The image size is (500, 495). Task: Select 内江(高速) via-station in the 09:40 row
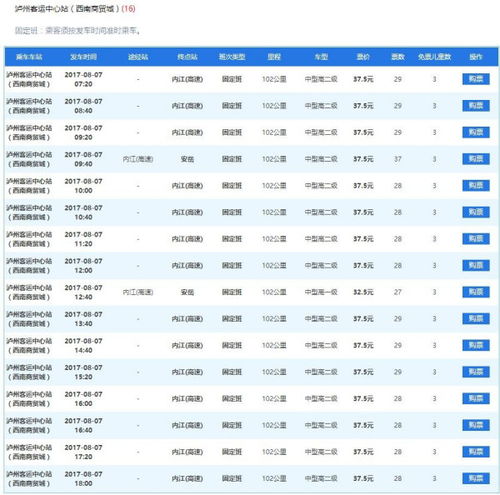[138, 159]
